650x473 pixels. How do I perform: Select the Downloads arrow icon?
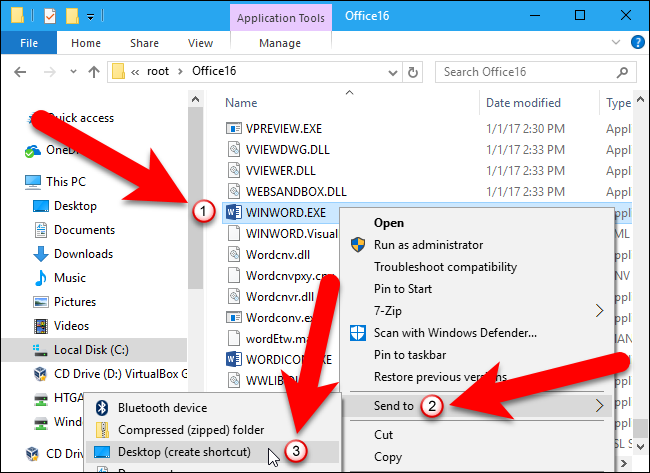click(x=41, y=253)
